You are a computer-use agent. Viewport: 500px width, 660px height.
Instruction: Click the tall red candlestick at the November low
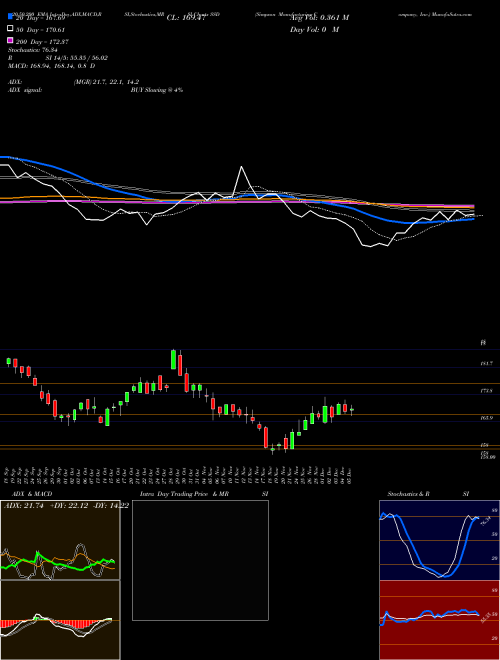coord(266,437)
